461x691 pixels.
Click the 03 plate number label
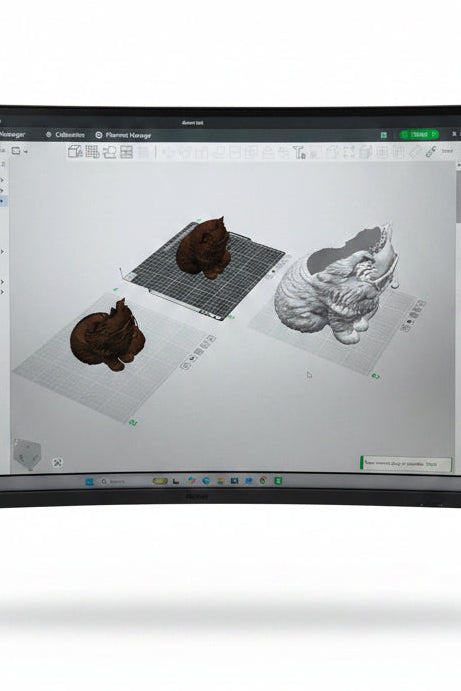click(375, 376)
